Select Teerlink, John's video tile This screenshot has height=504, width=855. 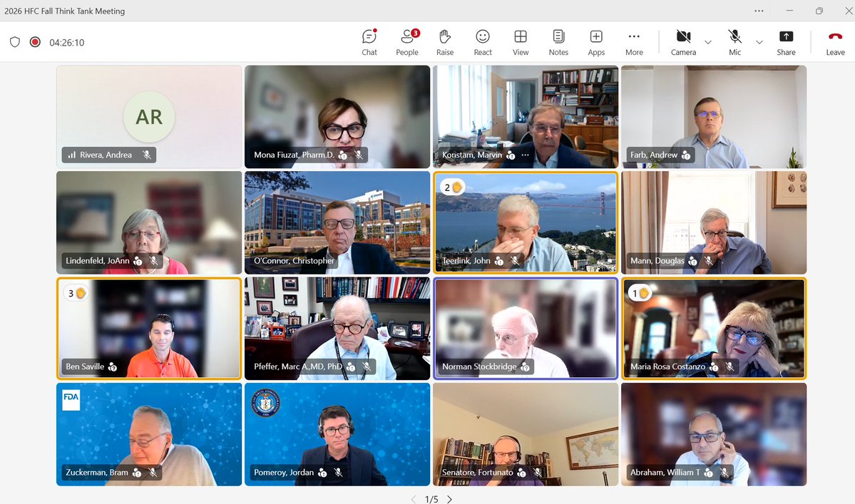click(526, 222)
